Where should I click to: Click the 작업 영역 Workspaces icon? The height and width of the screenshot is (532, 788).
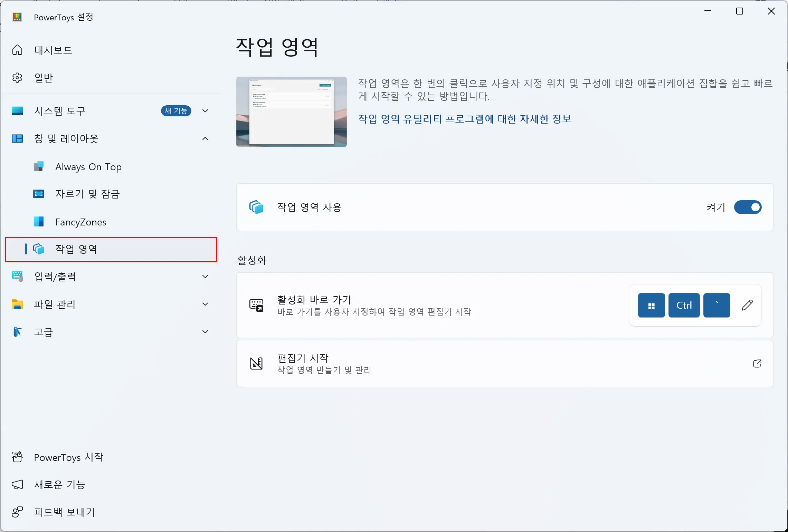click(39, 249)
